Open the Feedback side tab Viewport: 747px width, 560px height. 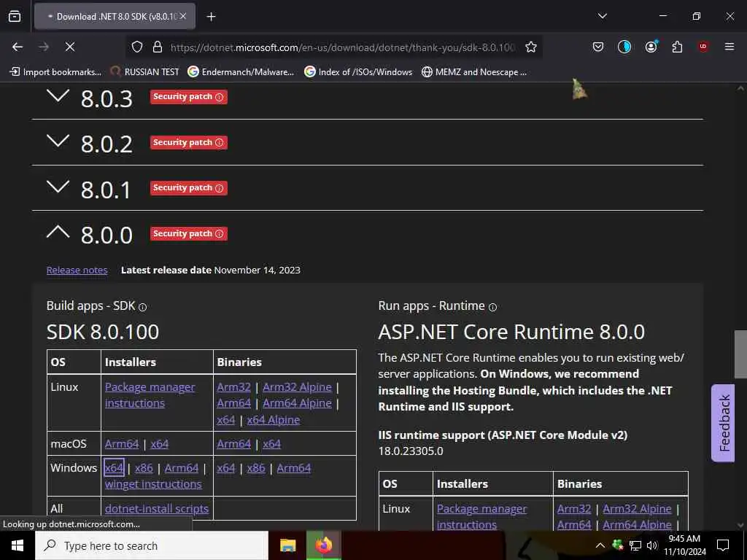tap(723, 423)
